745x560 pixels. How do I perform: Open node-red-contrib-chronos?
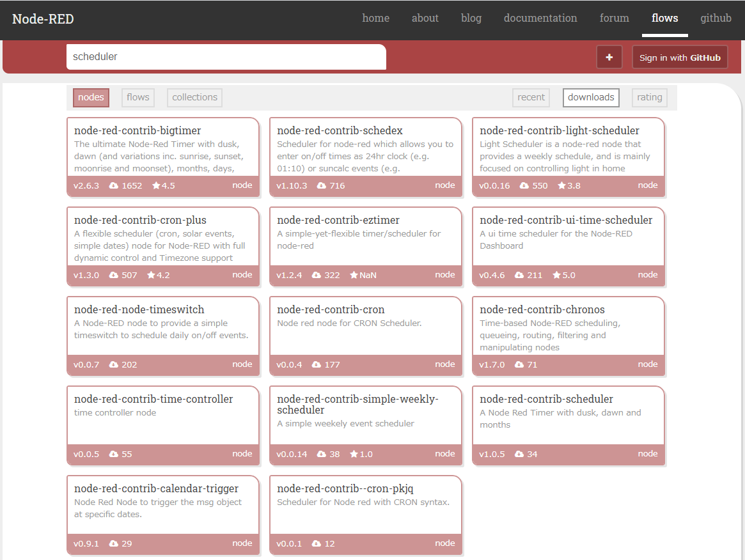[x=542, y=309]
